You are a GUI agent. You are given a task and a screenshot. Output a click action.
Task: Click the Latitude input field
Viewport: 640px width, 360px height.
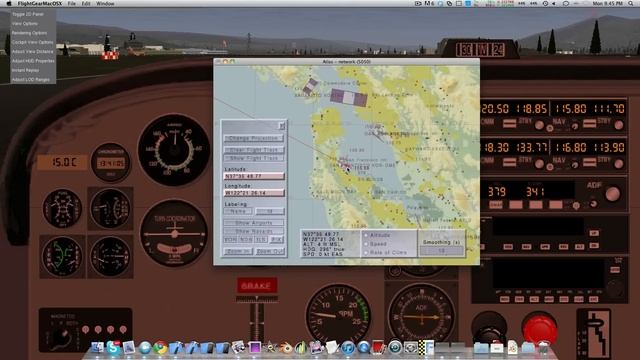[254, 176]
